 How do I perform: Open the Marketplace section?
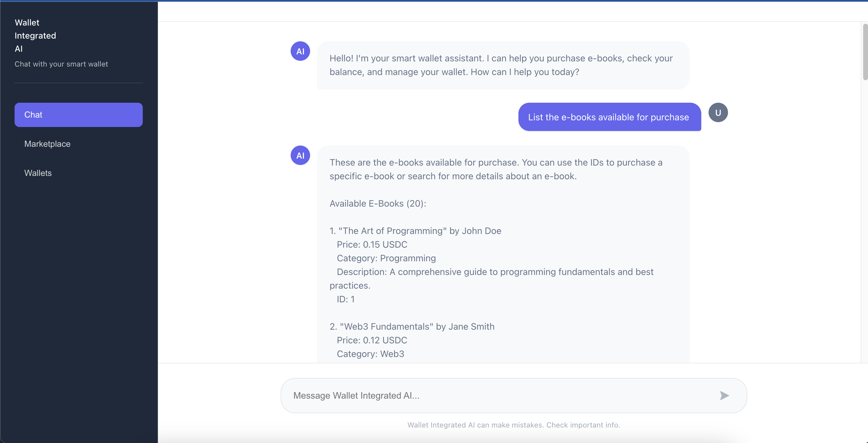[x=47, y=144]
